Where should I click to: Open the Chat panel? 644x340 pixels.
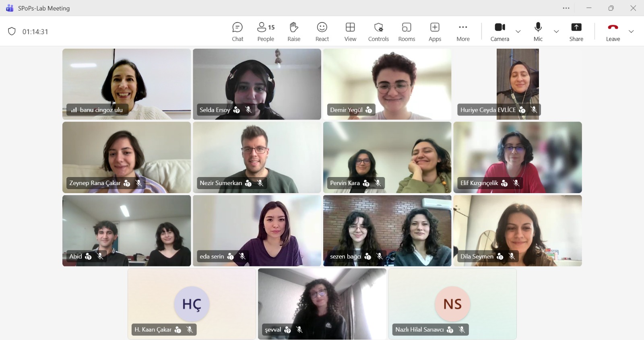coord(237,32)
